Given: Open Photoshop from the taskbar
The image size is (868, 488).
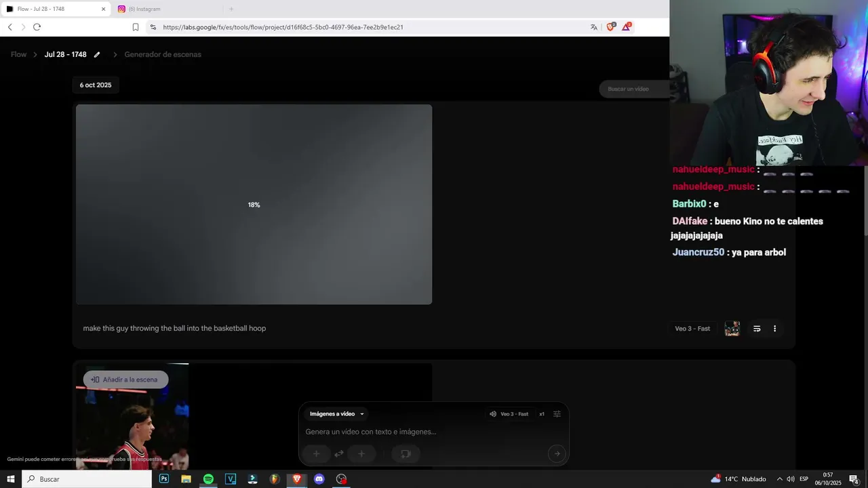Looking at the screenshot, I should 164,479.
